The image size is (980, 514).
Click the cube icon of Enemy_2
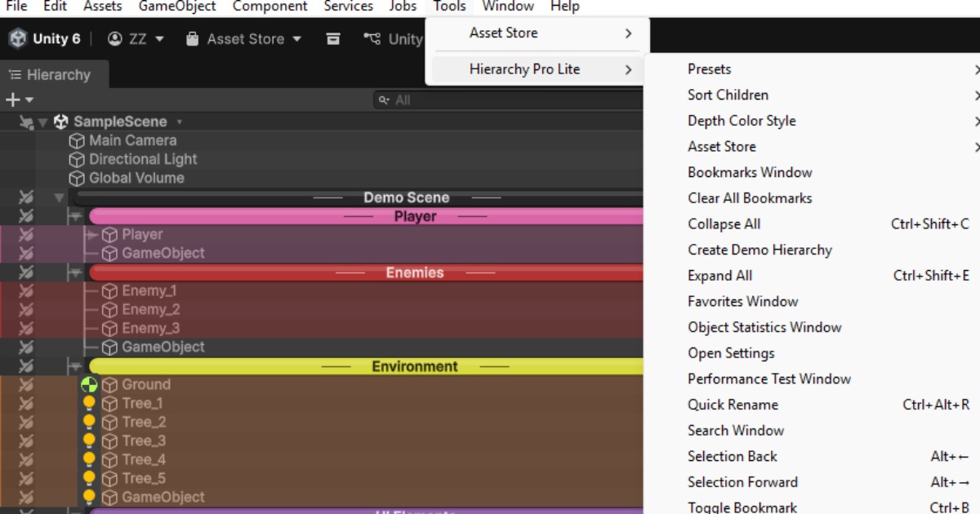[x=109, y=309]
